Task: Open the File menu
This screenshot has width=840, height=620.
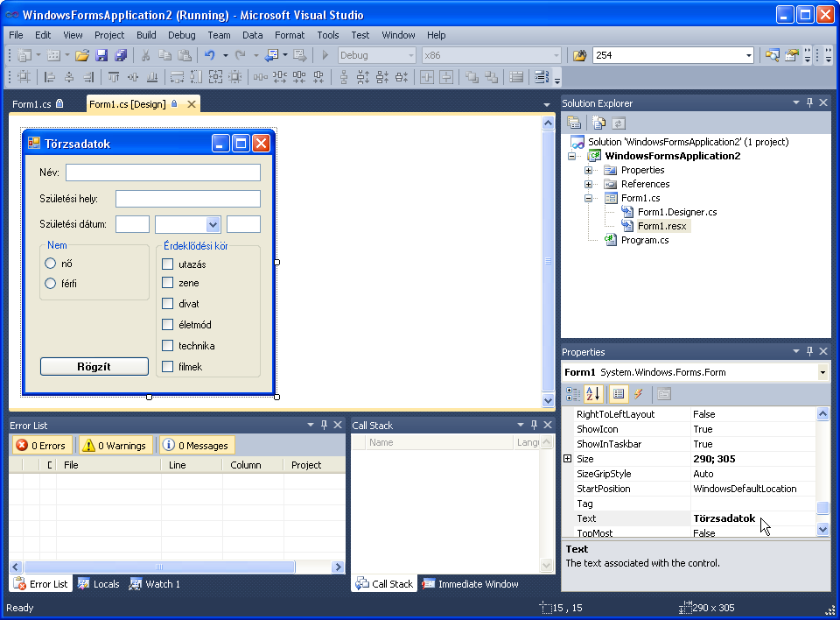Action: 16,35
